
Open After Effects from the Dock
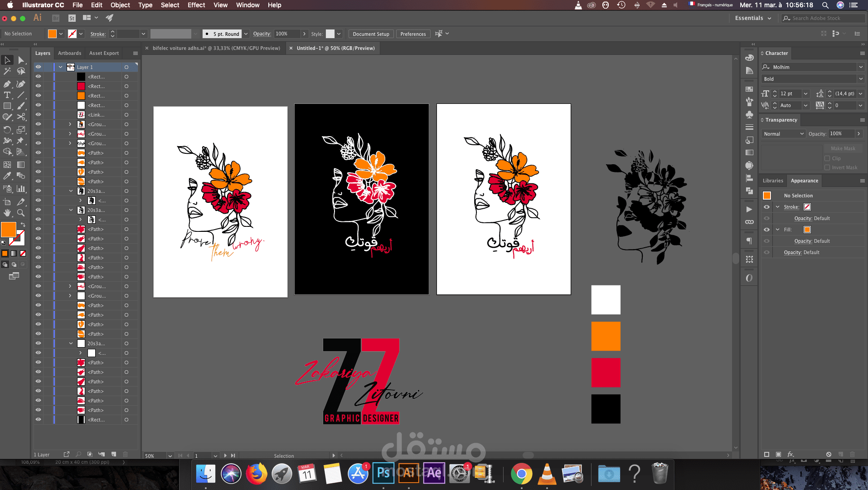(434, 474)
